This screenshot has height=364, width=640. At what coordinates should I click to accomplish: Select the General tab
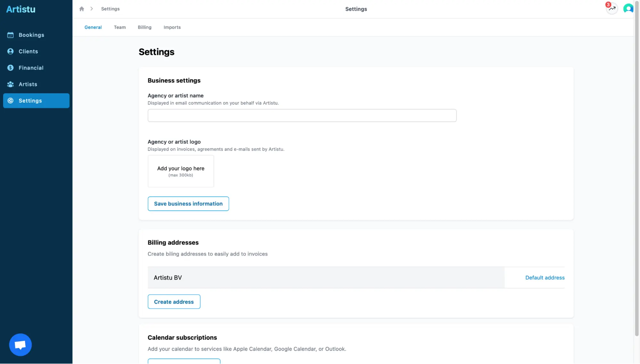click(93, 27)
